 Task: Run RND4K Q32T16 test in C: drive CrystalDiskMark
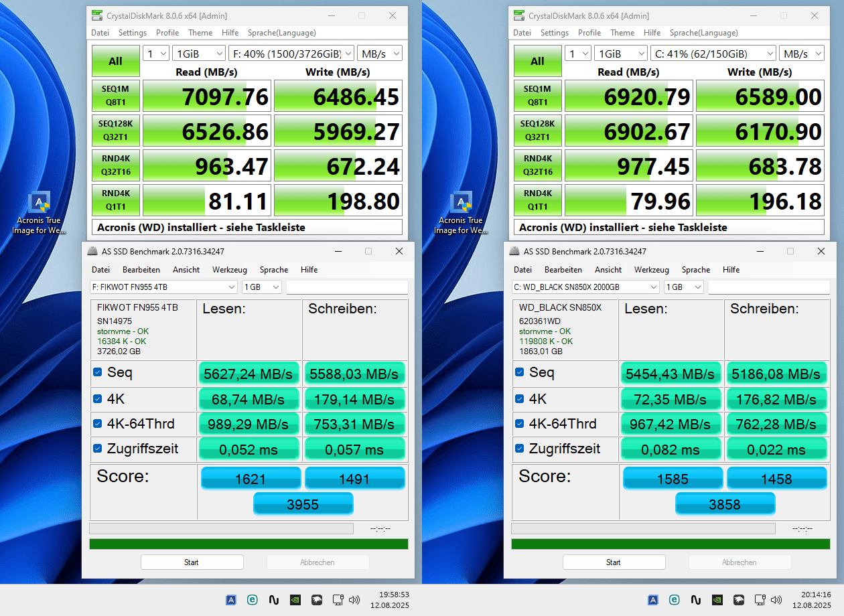click(x=537, y=165)
